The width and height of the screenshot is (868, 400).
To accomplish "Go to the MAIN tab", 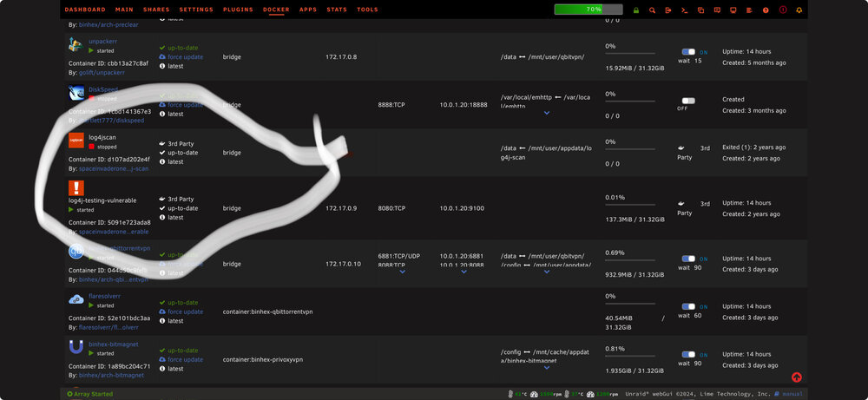I will pyautogui.click(x=124, y=10).
